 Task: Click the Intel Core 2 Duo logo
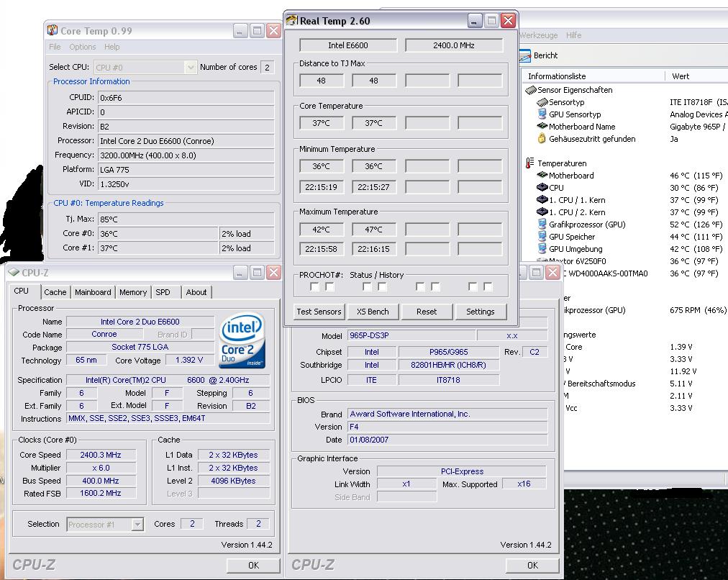(242, 340)
